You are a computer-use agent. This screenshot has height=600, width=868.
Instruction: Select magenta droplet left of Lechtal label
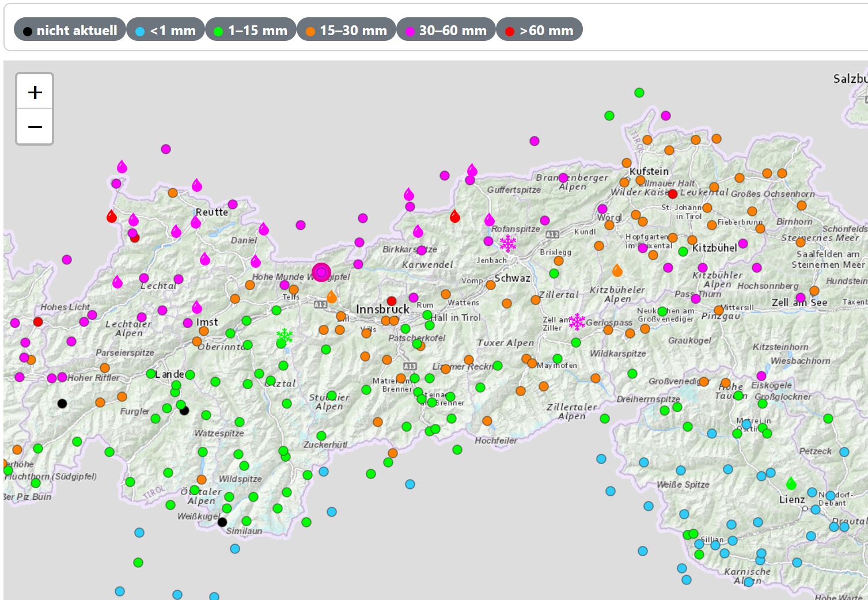[x=117, y=282]
